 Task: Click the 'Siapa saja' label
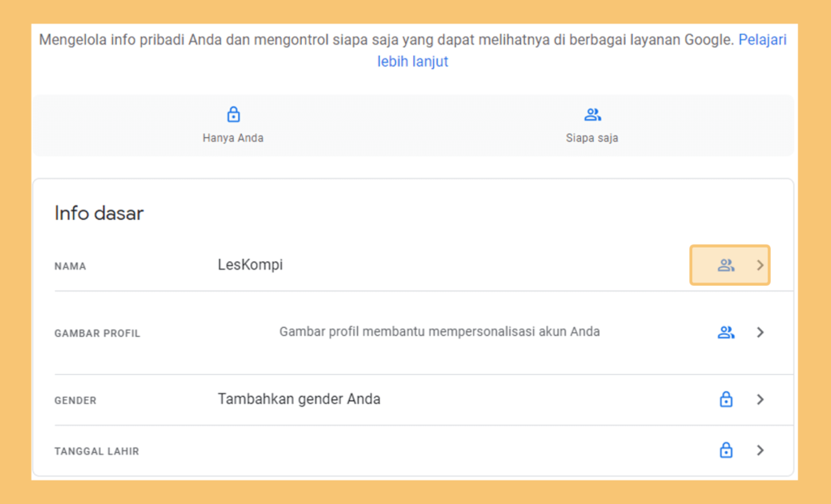coord(592,138)
